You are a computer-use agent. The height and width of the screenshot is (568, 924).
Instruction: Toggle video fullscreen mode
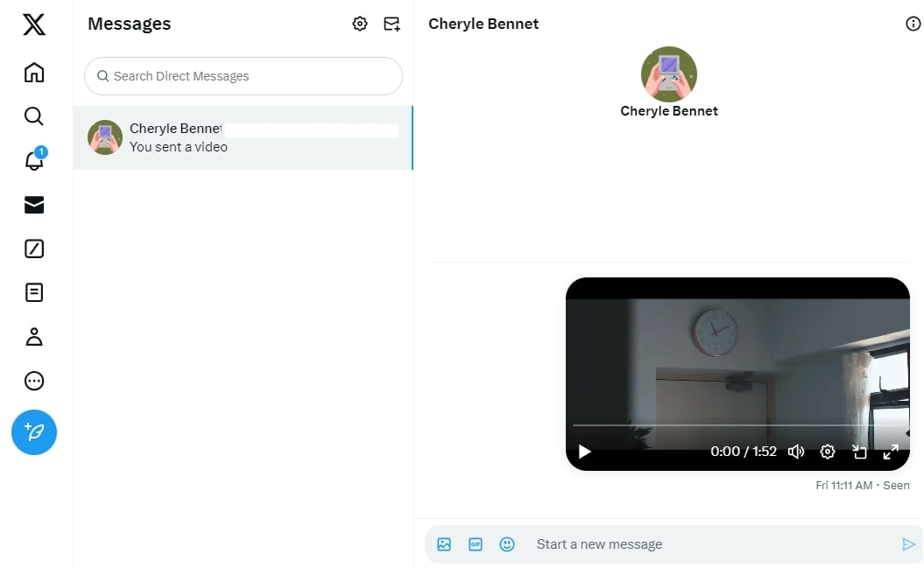click(x=891, y=452)
